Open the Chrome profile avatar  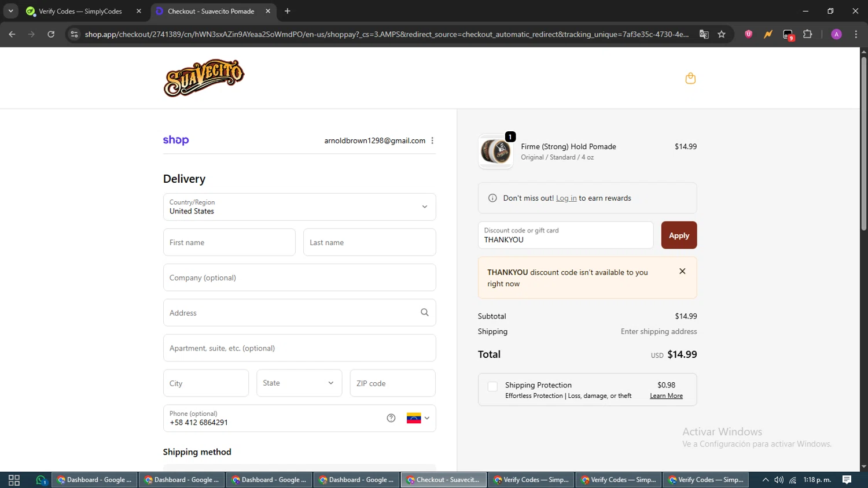pyautogui.click(x=836, y=34)
